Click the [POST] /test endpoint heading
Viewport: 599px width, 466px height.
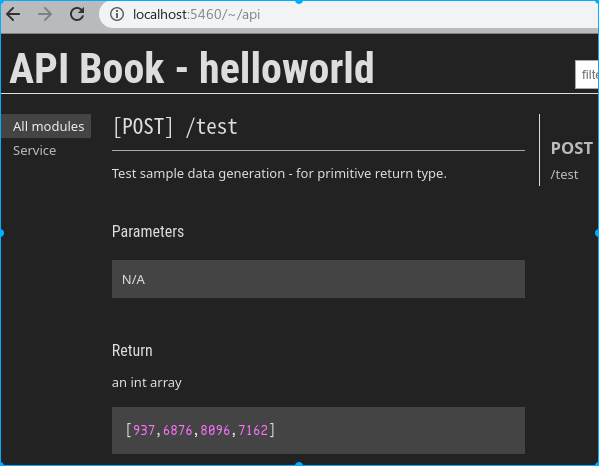point(175,126)
